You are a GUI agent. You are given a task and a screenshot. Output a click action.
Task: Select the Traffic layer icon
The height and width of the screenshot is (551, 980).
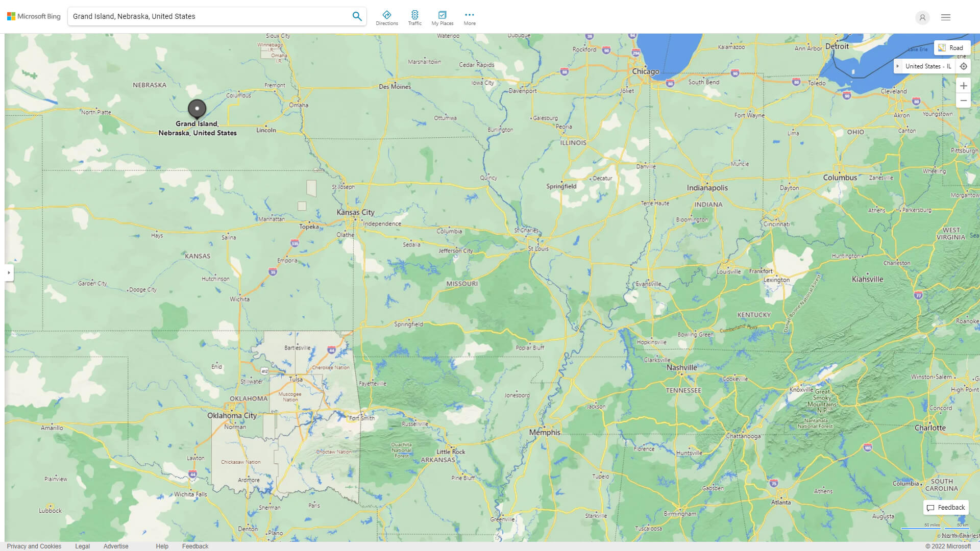click(x=415, y=16)
